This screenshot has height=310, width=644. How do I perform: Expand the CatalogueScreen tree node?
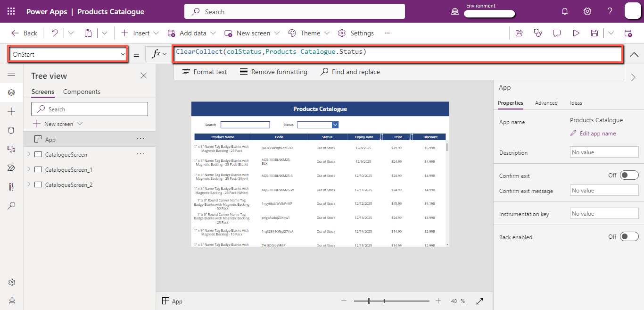point(28,154)
